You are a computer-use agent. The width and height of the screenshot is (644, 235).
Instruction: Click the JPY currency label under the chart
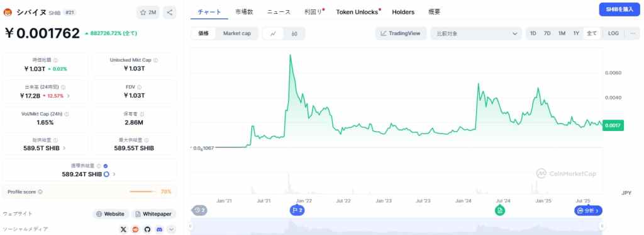tap(626, 193)
